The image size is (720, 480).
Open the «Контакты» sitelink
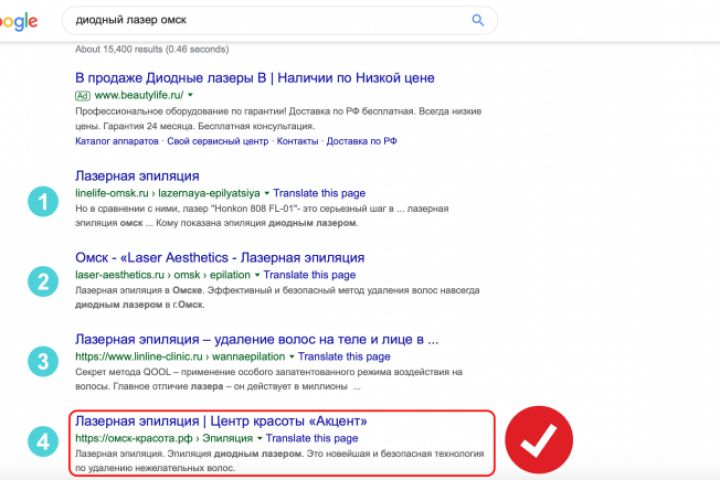pos(297,142)
